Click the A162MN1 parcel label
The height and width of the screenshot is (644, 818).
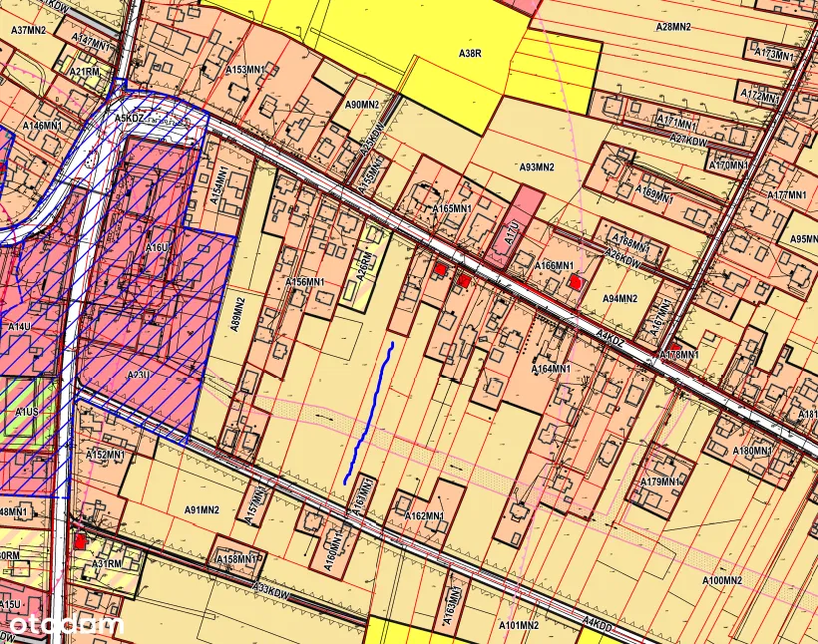tap(426, 515)
